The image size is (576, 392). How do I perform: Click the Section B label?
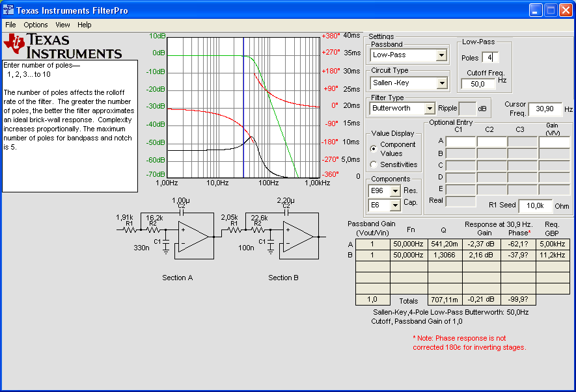tap(283, 278)
